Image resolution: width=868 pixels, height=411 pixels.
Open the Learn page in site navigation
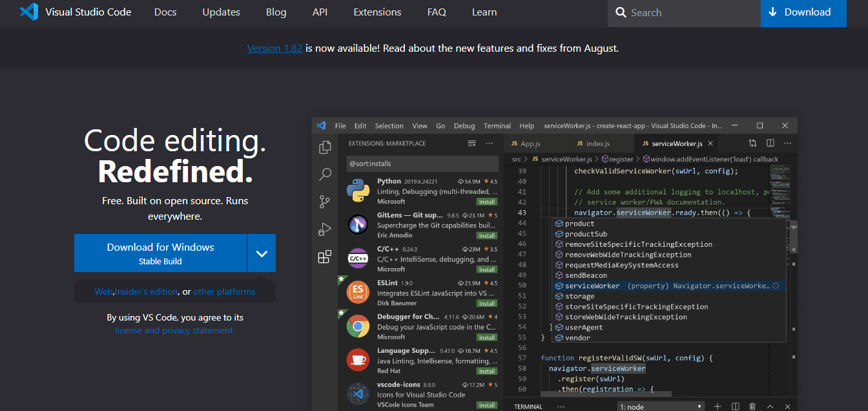(x=484, y=12)
